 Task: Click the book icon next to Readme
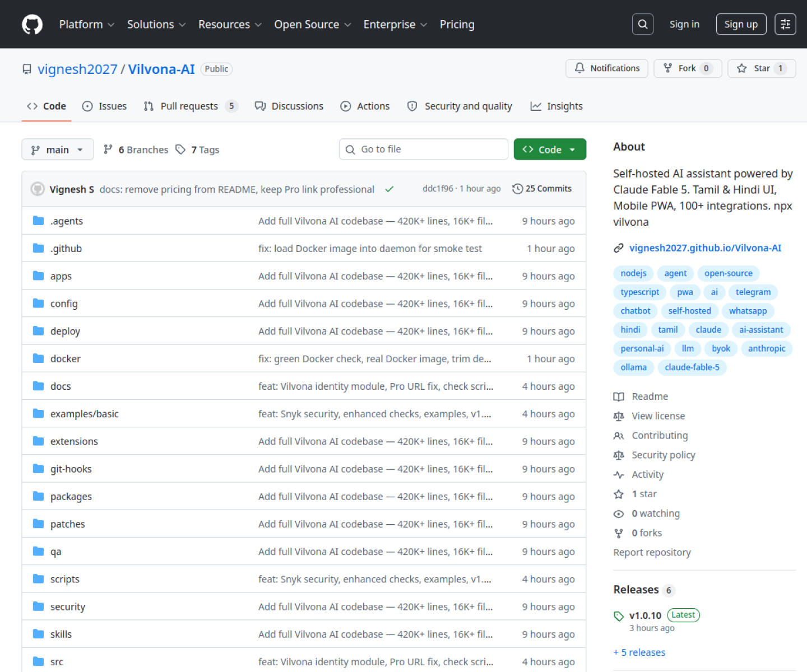[619, 396]
